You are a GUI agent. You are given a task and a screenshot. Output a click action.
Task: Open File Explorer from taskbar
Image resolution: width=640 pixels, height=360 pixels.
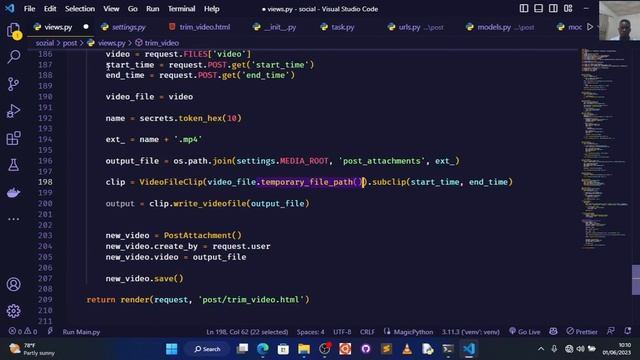304,349
